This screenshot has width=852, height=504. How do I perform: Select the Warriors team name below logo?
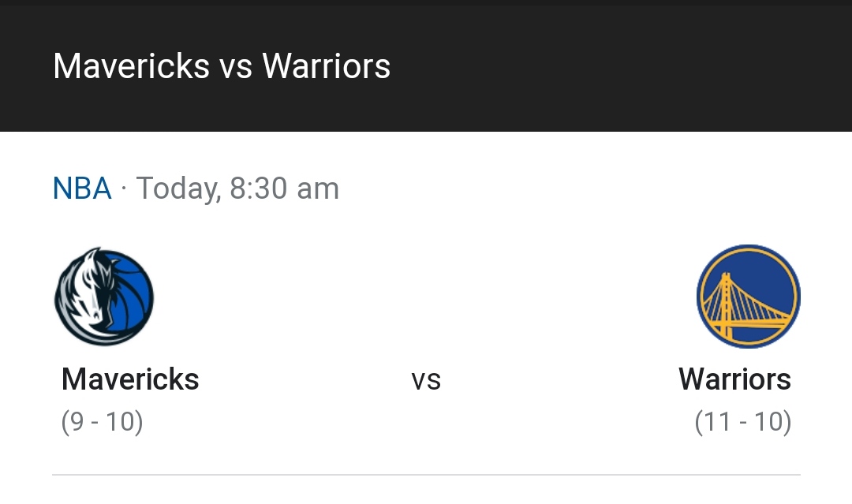point(734,379)
